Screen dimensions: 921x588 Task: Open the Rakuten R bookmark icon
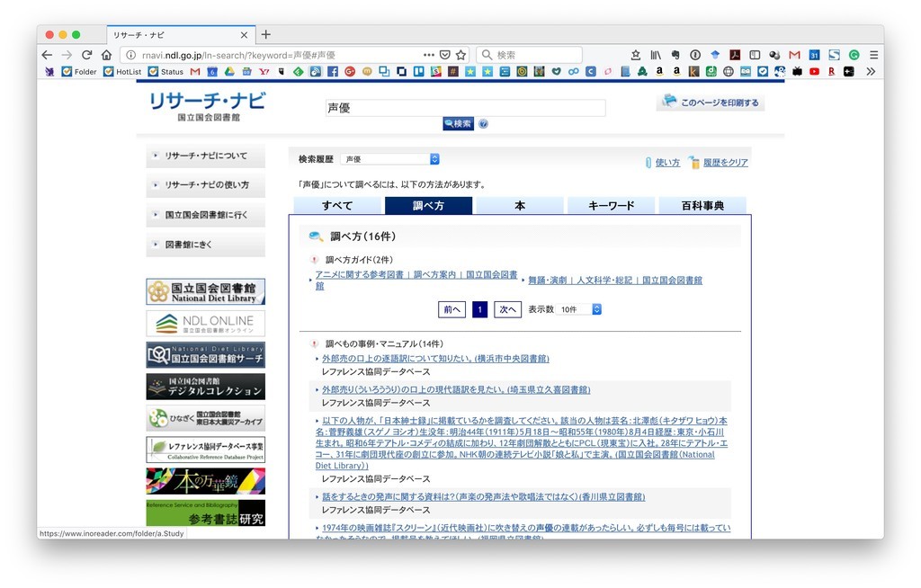click(x=831, y=72)
